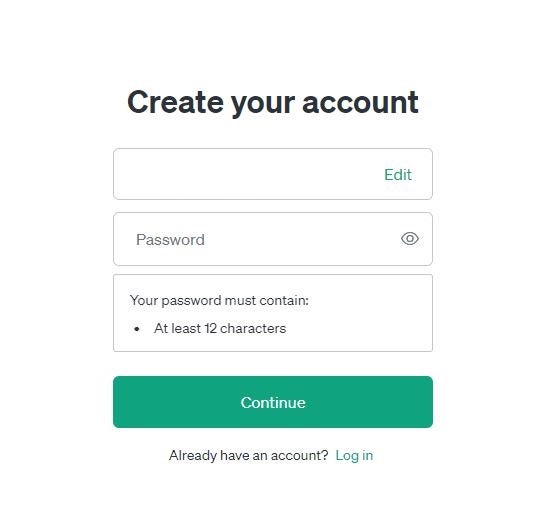Click the 'At least 12 characters' requirement

click(220, 328)
